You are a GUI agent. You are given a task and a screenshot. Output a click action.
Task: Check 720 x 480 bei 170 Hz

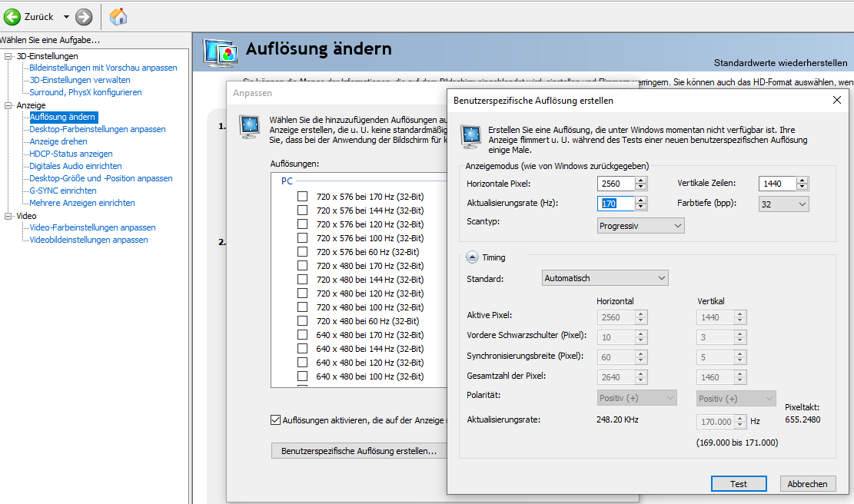coord(303,266)
